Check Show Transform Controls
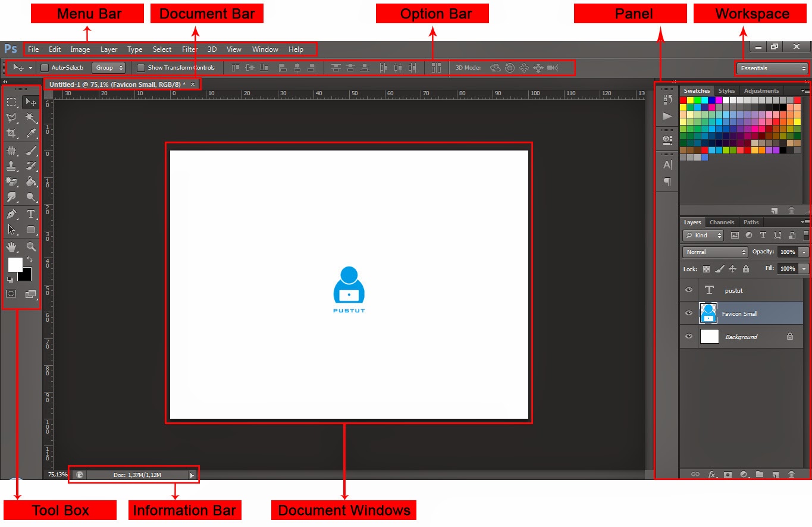The height and width of the screenshot is (527, 812). click(141, 68)
